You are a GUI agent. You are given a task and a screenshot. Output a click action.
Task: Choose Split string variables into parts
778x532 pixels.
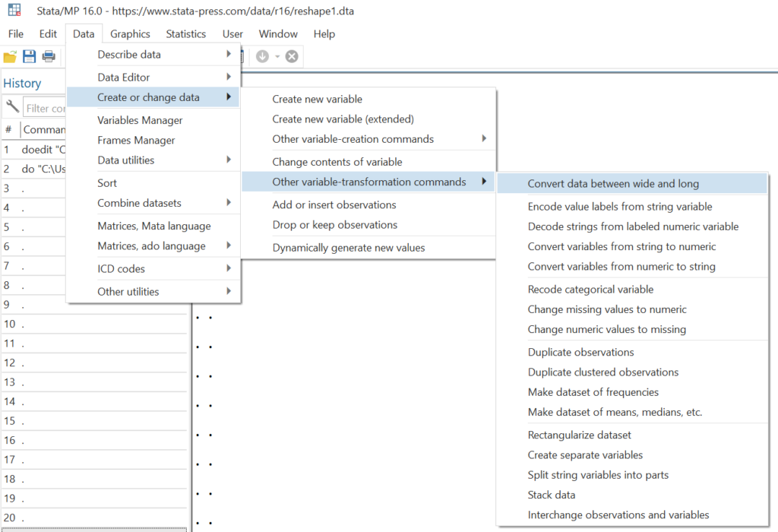632,475
